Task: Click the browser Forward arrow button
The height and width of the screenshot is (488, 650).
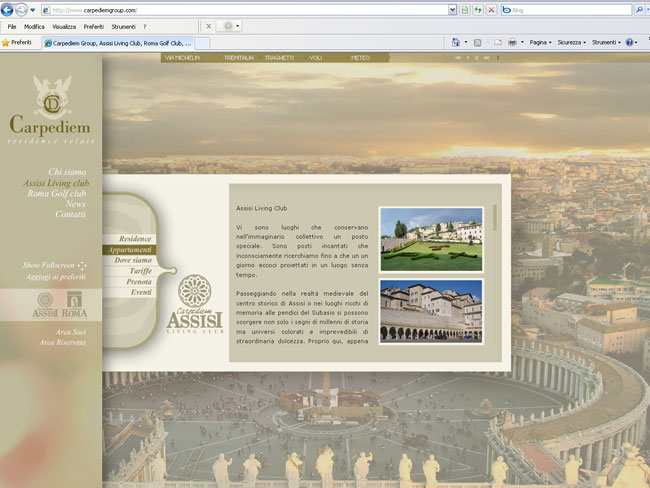Action: tap(21, 10)
